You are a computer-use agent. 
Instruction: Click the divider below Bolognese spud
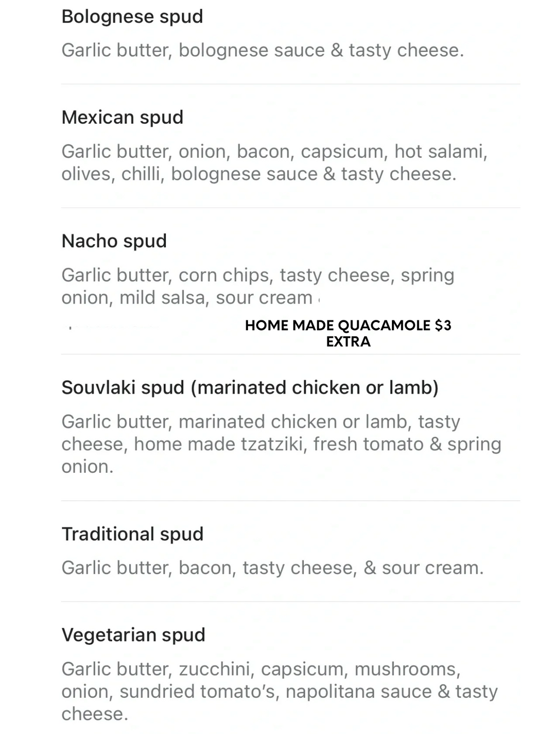pos(291,84)
